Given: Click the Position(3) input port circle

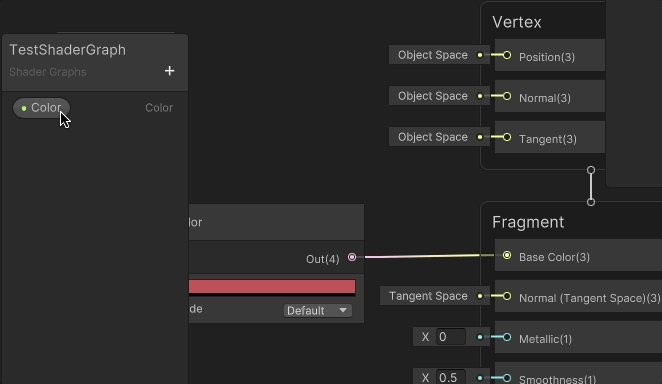Looking at the screenshot, I should (507, 55).
